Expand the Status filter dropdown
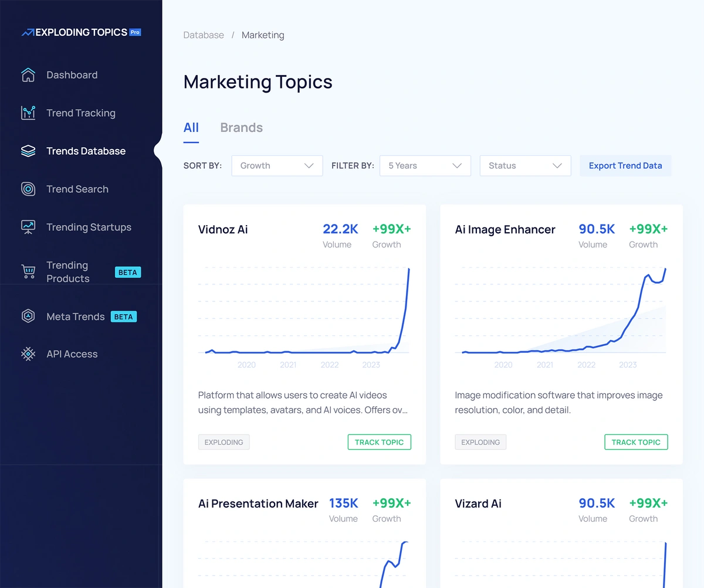Screen dimensions: 704x588 [525, 166]
